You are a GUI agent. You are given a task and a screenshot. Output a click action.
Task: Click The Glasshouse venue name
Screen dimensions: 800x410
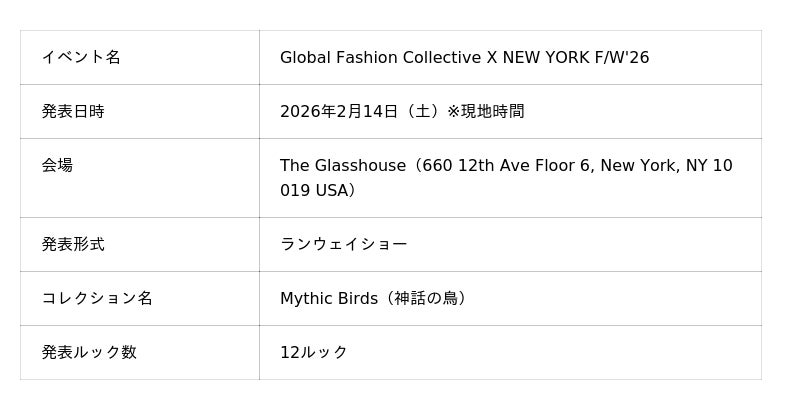click(343, 166)
